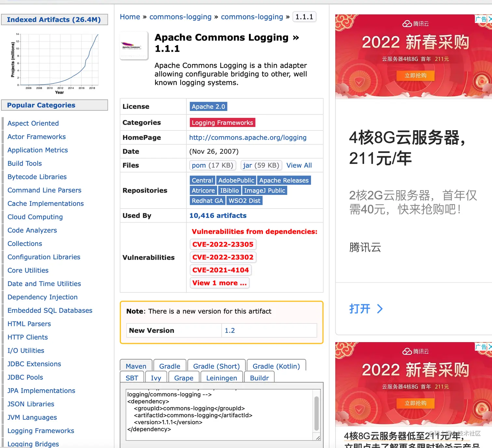Download the jar (59 KB) file

point(261,165)
